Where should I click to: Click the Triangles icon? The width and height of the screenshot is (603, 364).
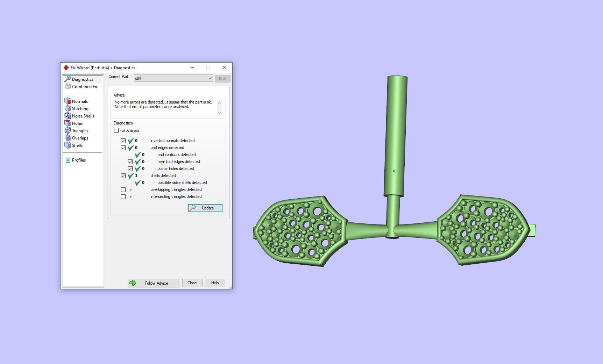pos(68,131)
